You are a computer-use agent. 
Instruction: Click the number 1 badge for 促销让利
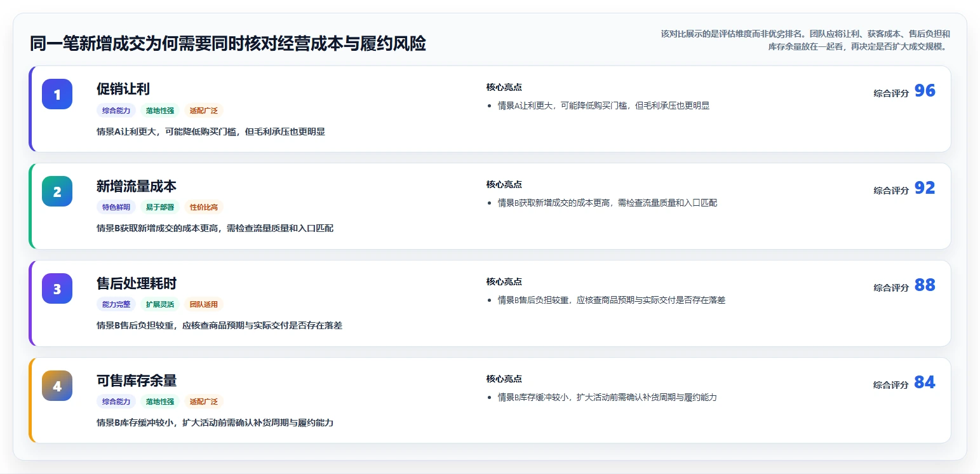click(57, 94)
